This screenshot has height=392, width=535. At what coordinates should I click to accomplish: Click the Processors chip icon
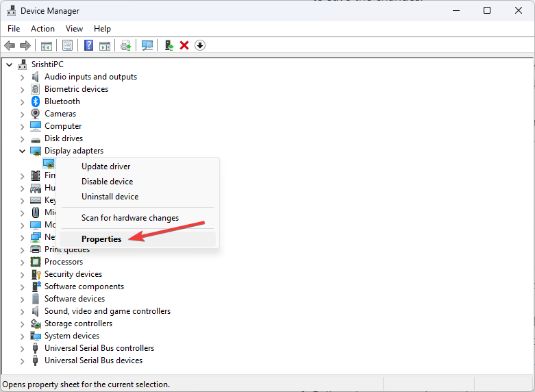click(x=36, y=262)
